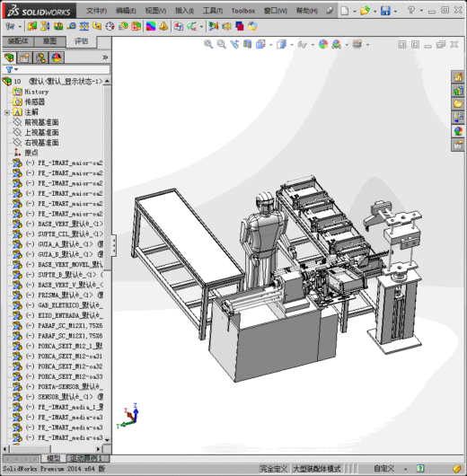Image resolution: width=467 pixels, height=476 pixels.
Task: Select the 运动算例1 motion study tab
Action: (86, 458)
